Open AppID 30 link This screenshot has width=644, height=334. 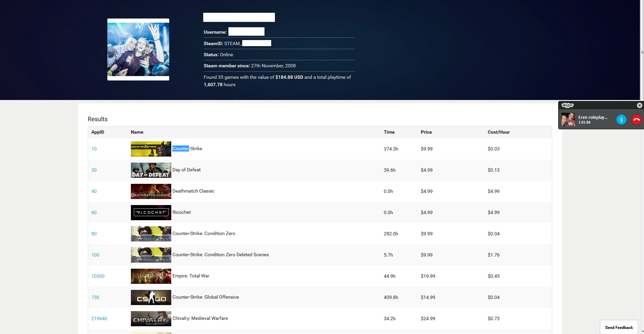coord(94,170)
